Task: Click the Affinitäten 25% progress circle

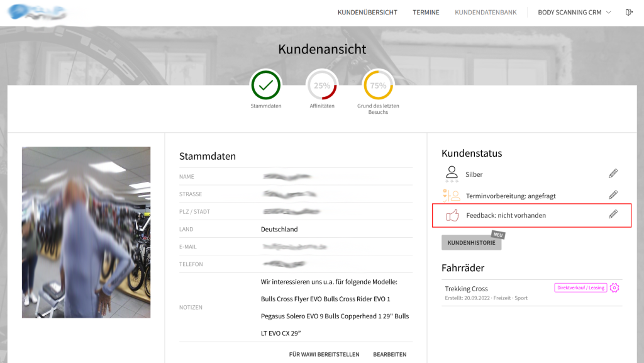Action: coord(322,85)
